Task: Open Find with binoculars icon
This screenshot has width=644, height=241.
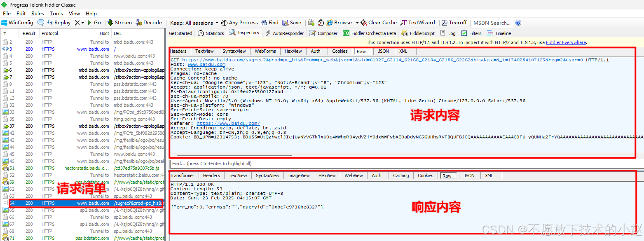Action: click(x=269, y=23)
